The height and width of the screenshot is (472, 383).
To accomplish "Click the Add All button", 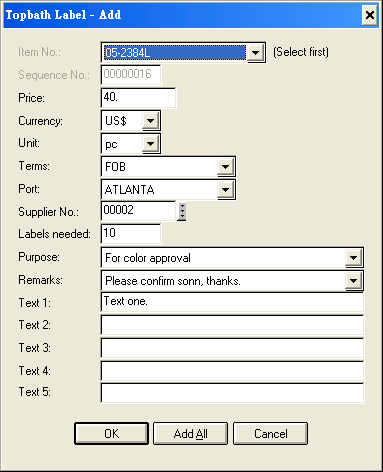I will coord(190,433).
